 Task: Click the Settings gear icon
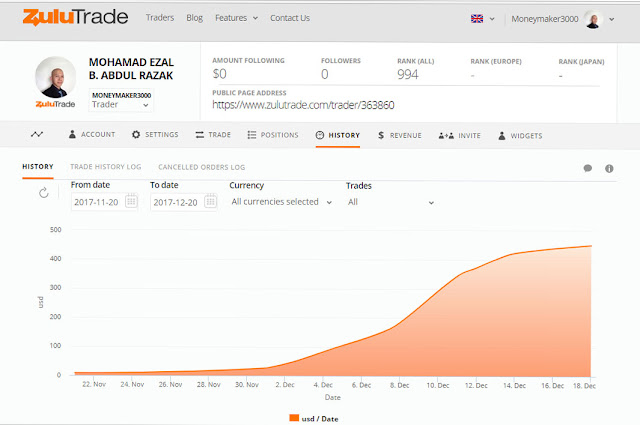[136, 134]
